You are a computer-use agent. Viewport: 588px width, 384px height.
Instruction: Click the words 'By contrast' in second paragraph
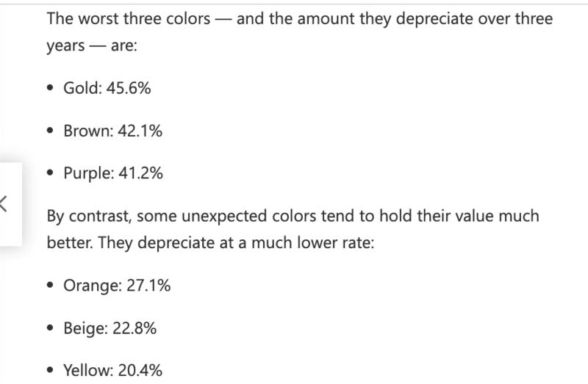coord(89,216)
